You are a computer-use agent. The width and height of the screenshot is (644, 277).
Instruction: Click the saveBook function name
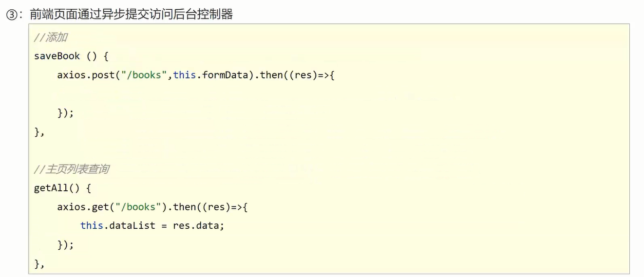(57, 56)
